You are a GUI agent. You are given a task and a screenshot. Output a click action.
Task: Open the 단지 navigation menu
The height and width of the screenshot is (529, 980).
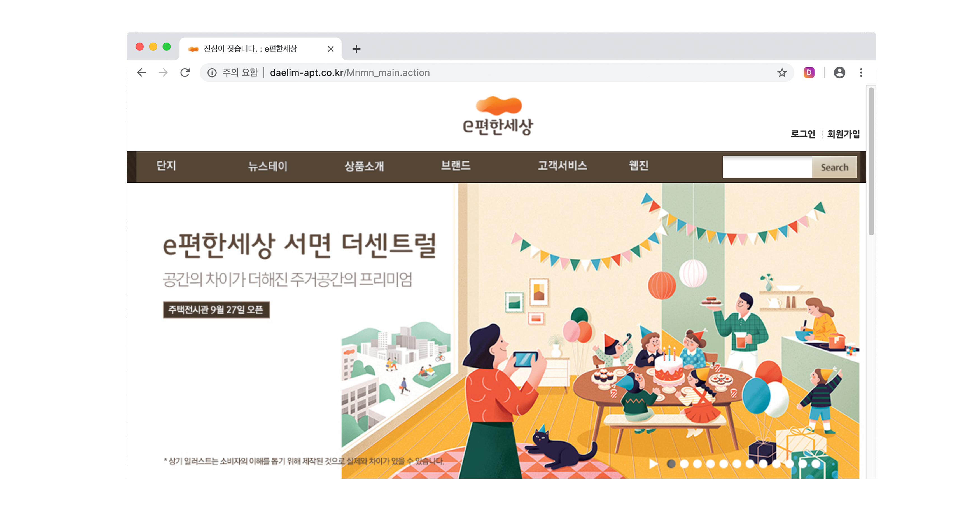[166, 166]
